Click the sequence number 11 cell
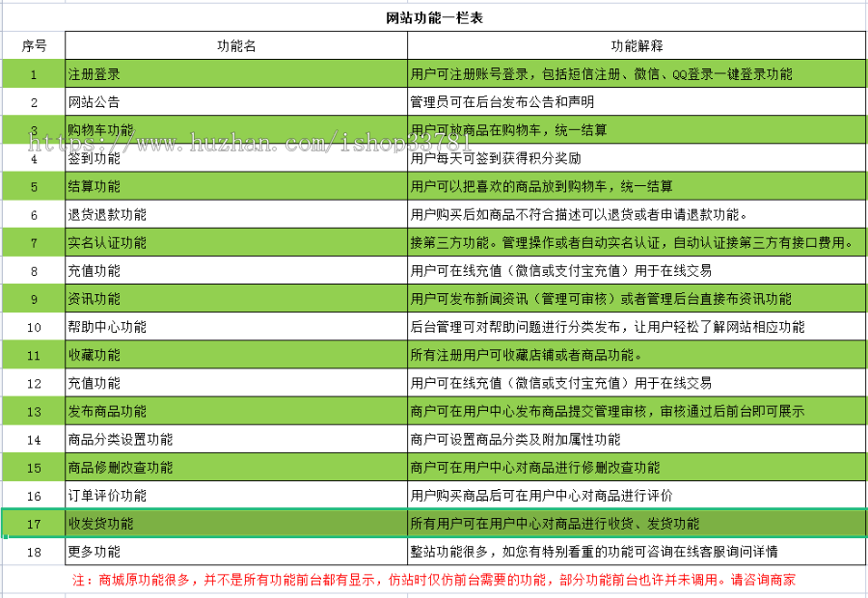Viewport: 868px width, 598px height. [x=34, y=355]
